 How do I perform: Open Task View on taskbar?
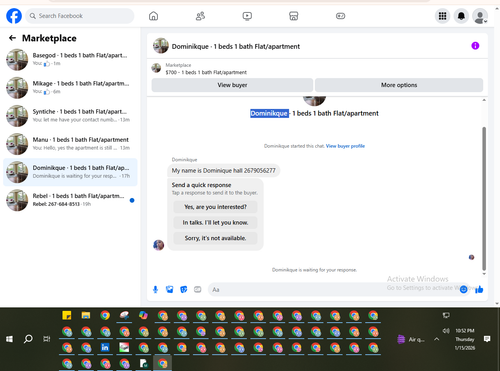click(x=47, y=339)
